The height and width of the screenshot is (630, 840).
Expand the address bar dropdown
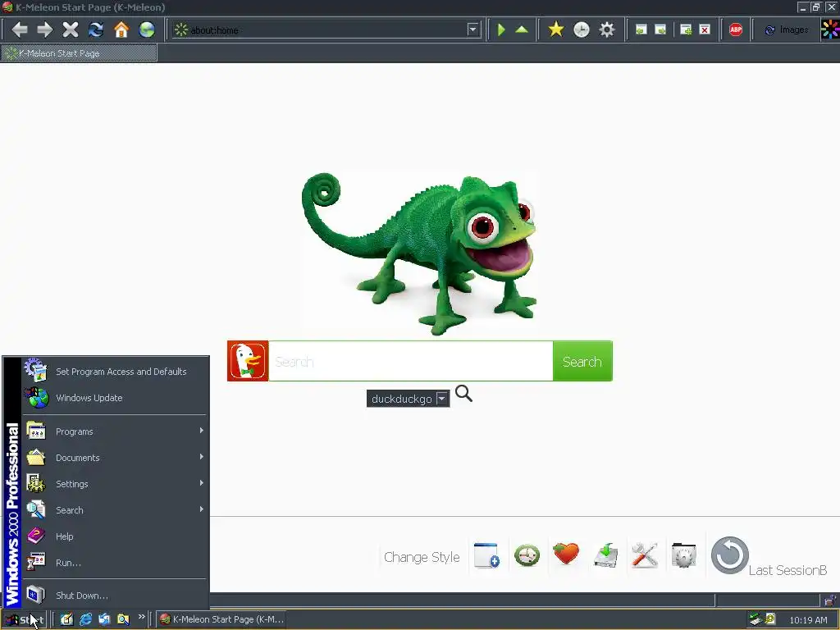pyautogui.click(x=472, y=30)
